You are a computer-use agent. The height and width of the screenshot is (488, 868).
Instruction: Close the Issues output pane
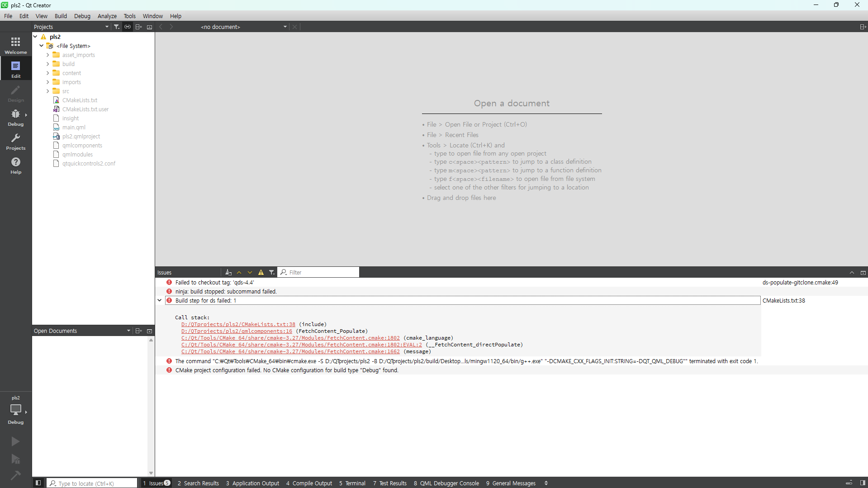click(x=863, y=272)
